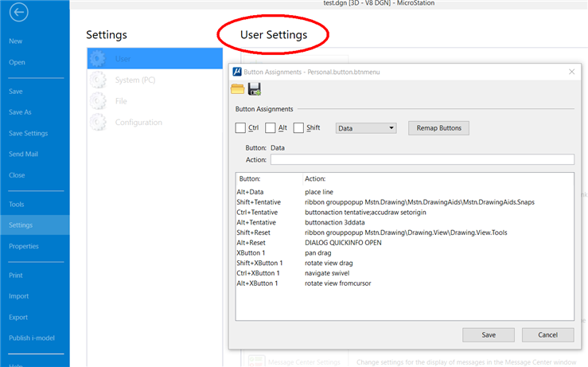Select New in backstage menu

(16, 41)
